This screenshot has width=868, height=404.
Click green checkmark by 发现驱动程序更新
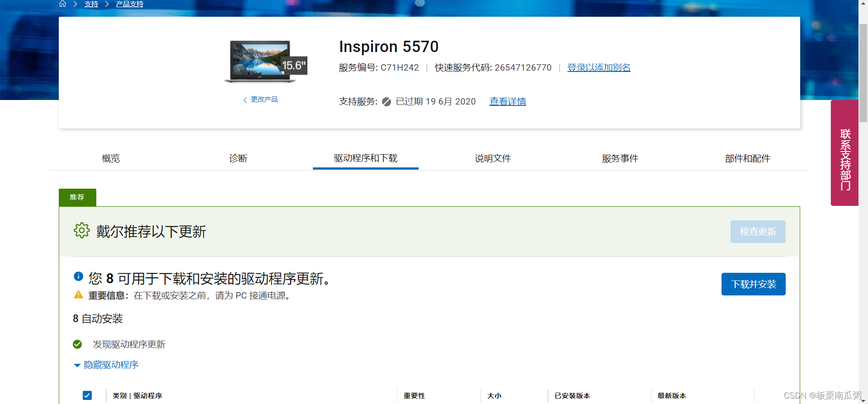77,344
